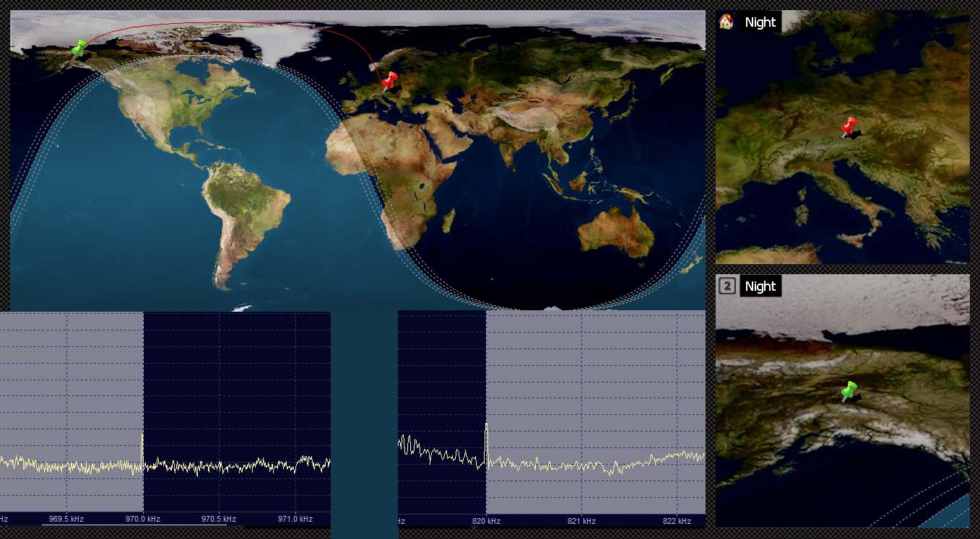Click the 821 kHz frequency label
This screenshot has height=539, width=980.
(581, 521)
